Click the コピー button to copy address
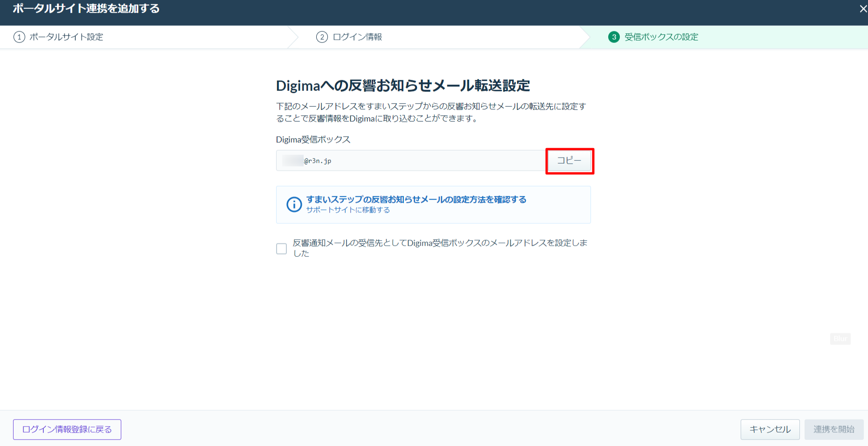 pyautogui.click(x=569, y=161)
